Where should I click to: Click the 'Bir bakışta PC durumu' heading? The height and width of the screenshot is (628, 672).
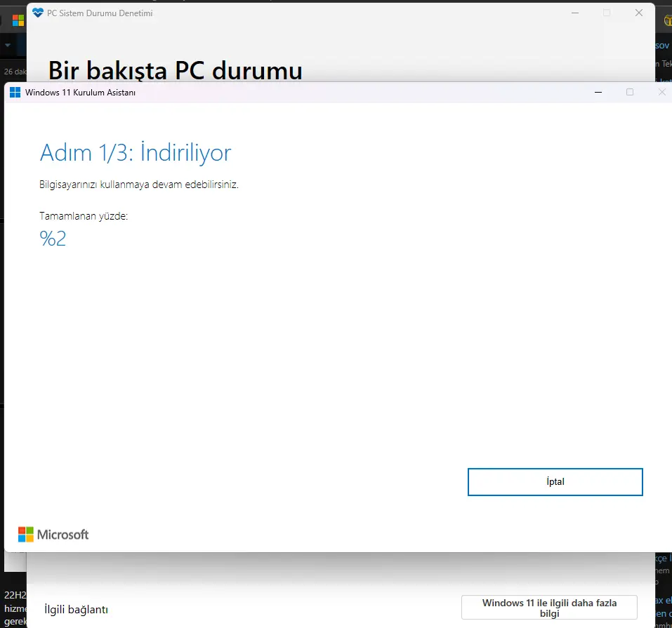click(176, 70)
